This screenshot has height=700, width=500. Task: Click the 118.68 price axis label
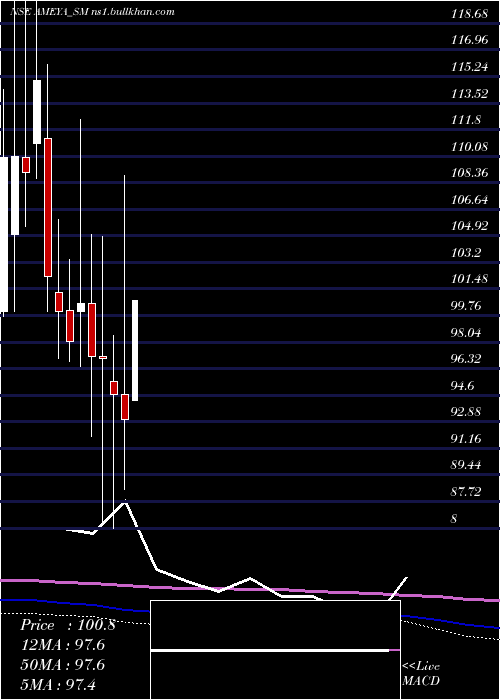[x=469, y=14]
